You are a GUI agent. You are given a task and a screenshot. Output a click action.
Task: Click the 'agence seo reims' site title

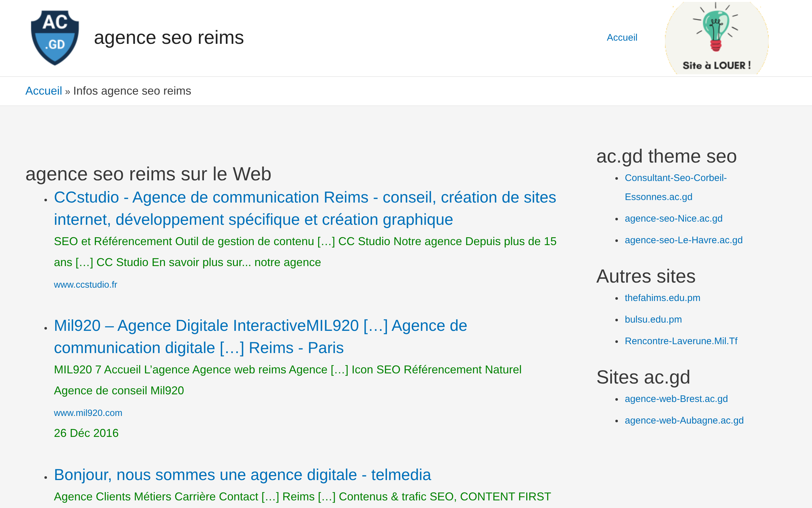coord(169,38)
